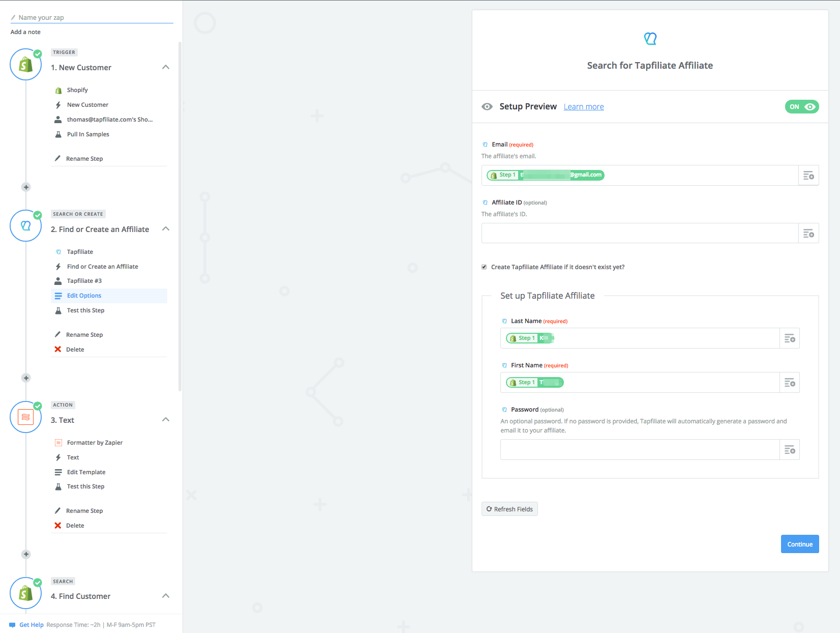Open insert-field icon for Last Name

[x=790, y=338]
